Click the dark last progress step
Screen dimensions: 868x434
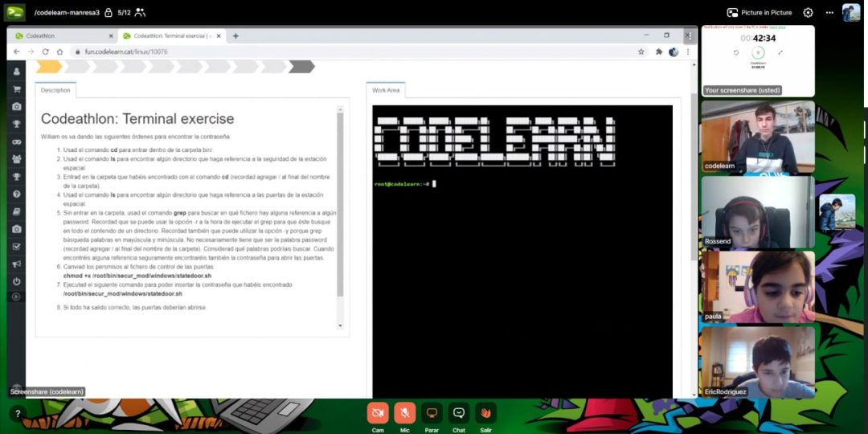[301, 67]
